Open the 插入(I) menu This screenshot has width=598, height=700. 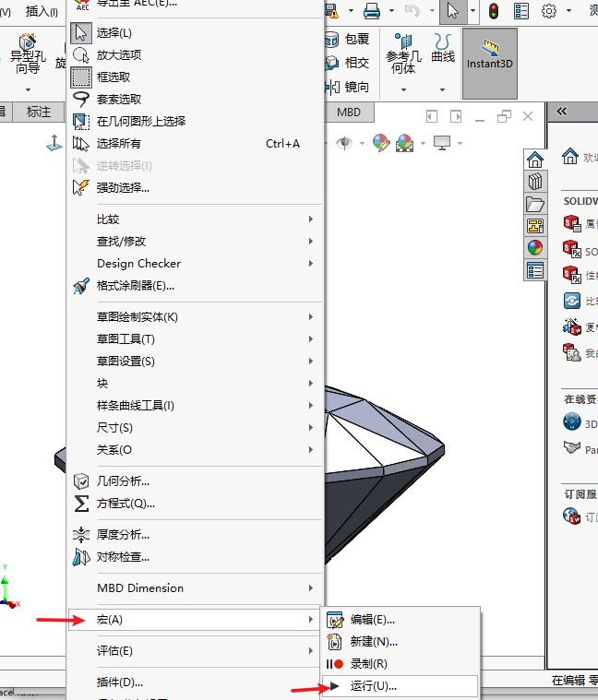click(x=42, y=11)
